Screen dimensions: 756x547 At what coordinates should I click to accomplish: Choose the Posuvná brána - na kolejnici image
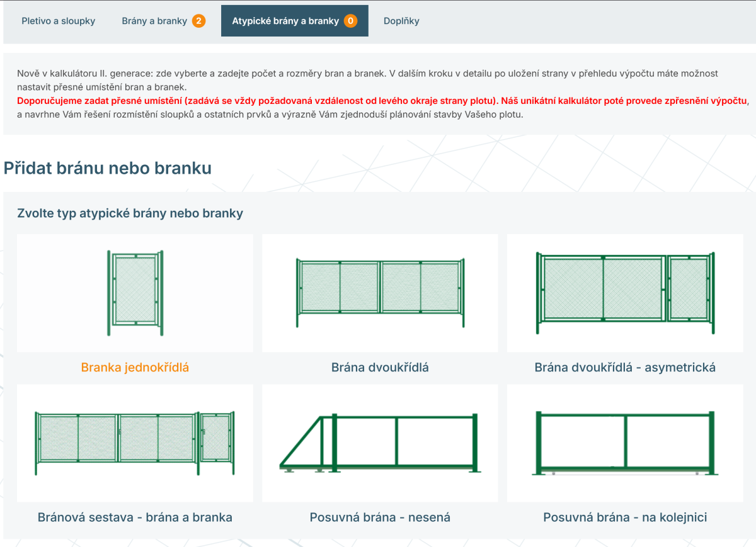[625, 443]
